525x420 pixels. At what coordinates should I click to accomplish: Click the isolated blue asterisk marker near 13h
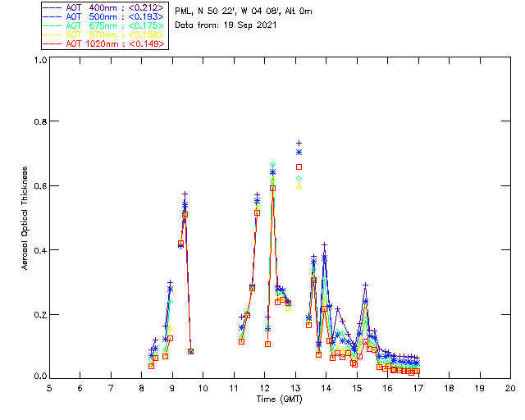point(299,153)
